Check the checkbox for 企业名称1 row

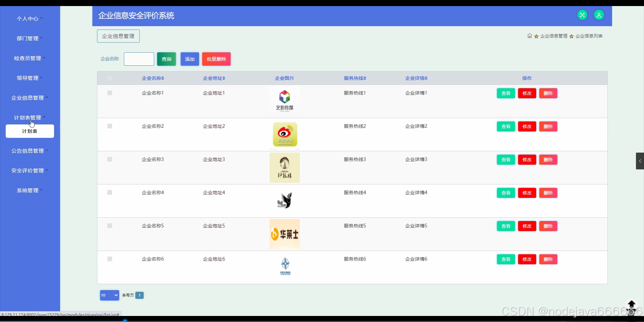click(110, 93)
